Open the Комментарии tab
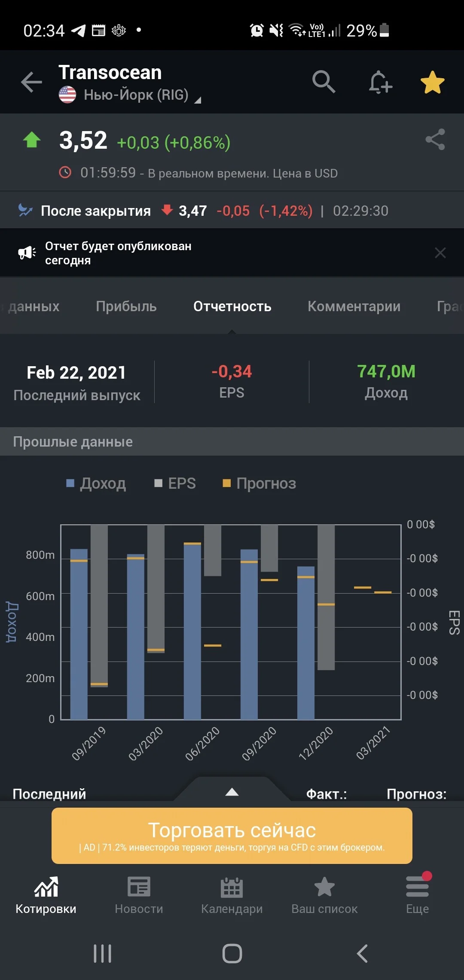464x980 pixels. (x=354, y=306)
